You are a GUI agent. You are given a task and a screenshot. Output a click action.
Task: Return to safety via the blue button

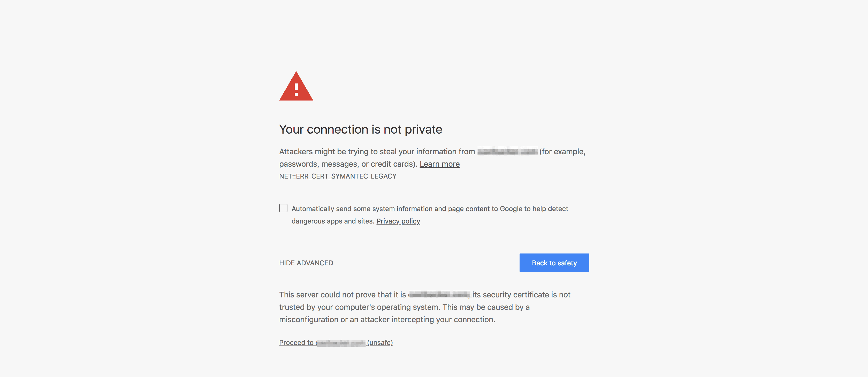(x=554, y=263)
